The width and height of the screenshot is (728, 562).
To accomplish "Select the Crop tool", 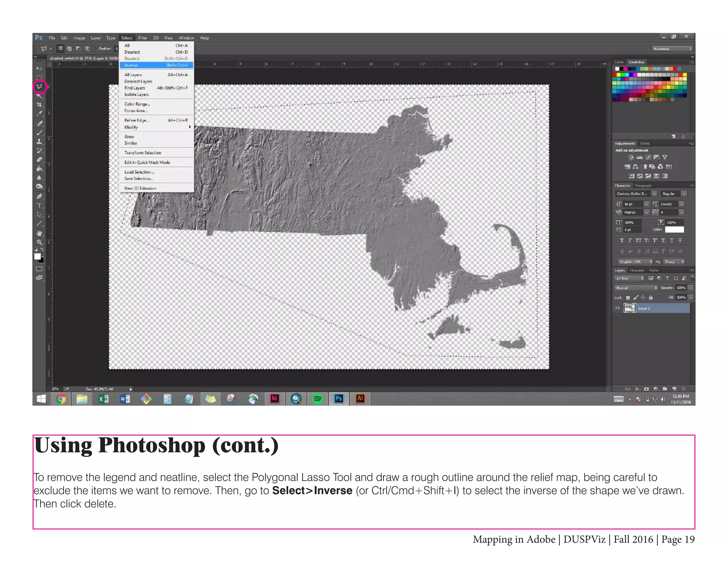I will [39, 104].
